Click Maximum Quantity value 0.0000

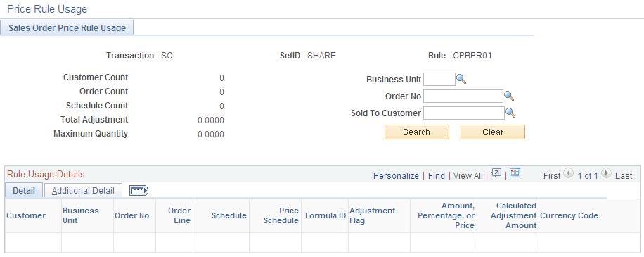click(x=211, y=134)
